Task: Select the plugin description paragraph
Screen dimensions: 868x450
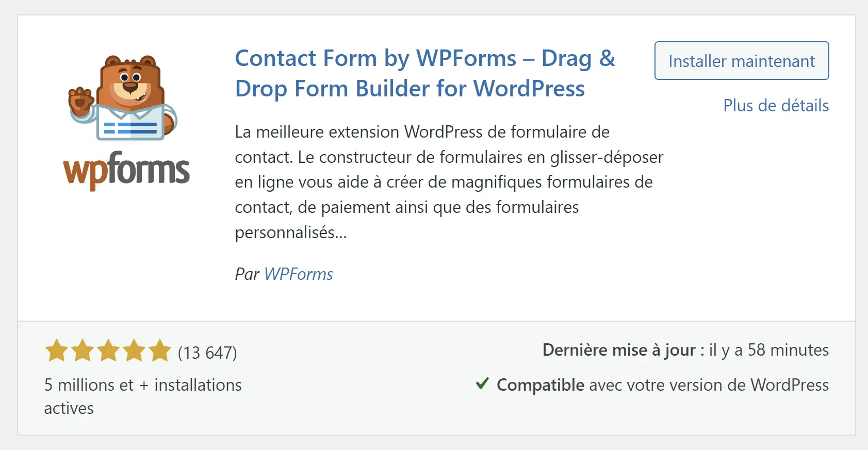Action: click(449, 181)
